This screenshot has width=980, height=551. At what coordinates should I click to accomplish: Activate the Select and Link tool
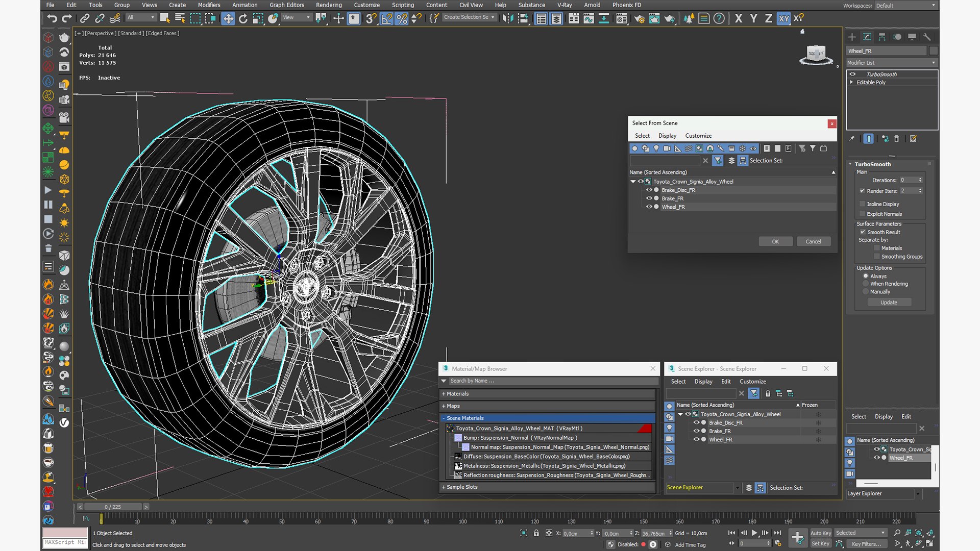85,19
